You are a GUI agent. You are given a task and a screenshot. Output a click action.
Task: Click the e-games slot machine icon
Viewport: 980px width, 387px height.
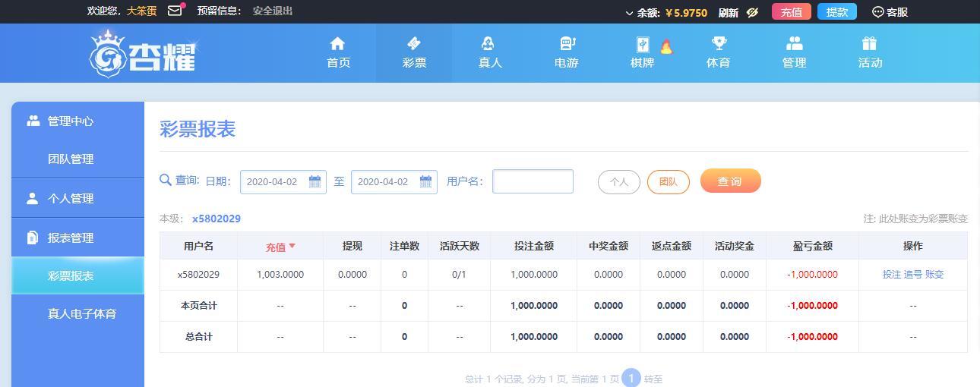point(567,43)
